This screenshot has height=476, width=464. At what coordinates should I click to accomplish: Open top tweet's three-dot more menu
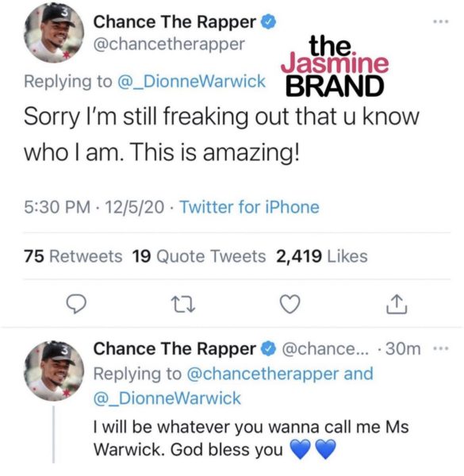pos(441,21)
